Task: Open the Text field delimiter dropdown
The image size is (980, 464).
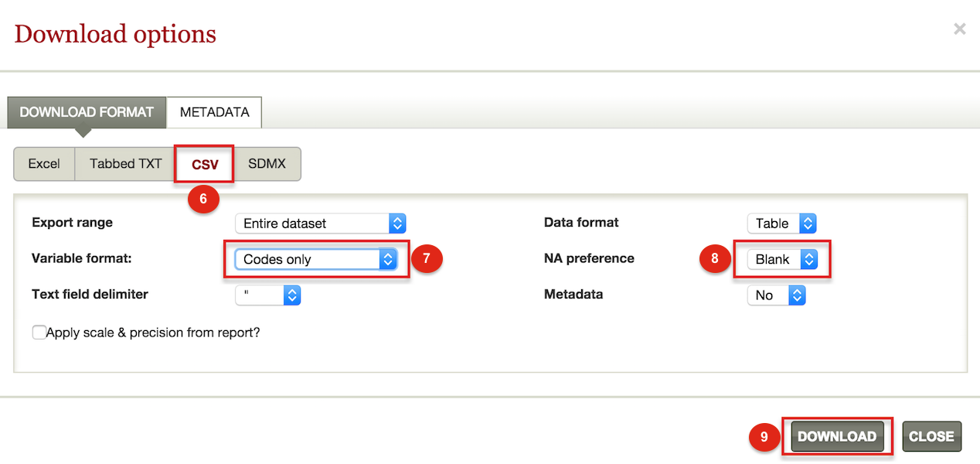Action: [x=267, y=295]
